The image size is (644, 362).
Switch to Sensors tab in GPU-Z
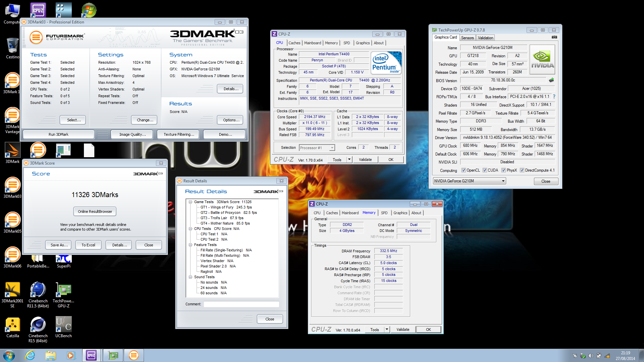[x=467, y=38]
